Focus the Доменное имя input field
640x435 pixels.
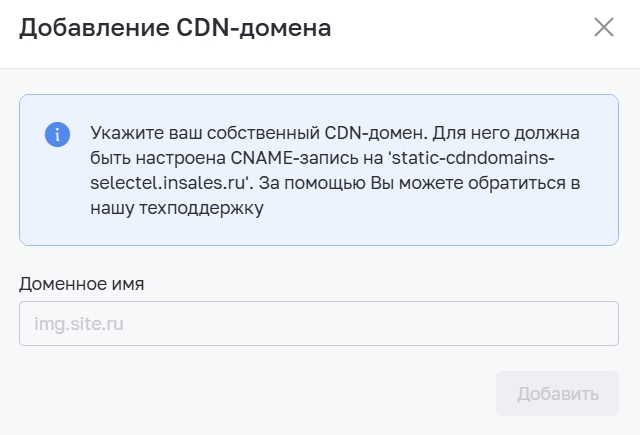click(319, 324)
